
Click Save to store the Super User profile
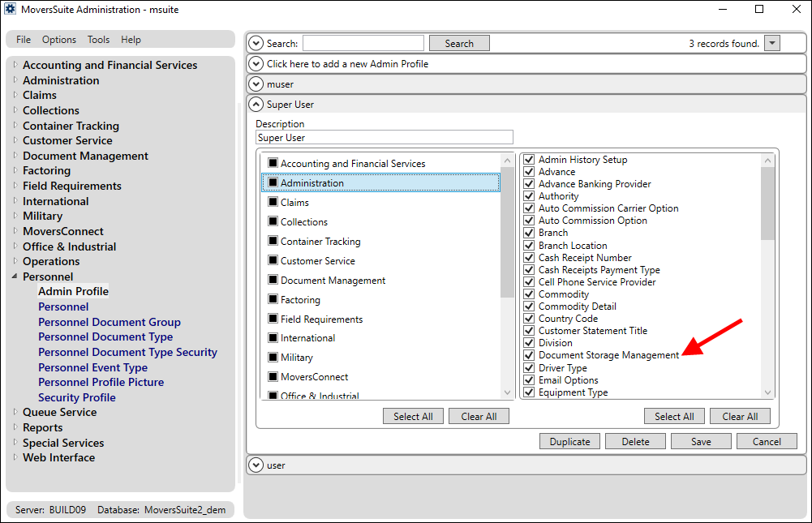tap(700, 441)
